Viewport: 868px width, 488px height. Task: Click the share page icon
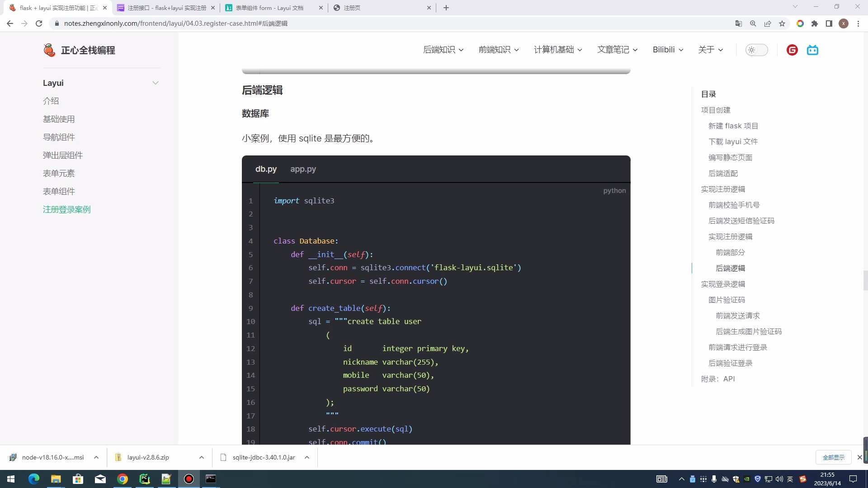768,23
